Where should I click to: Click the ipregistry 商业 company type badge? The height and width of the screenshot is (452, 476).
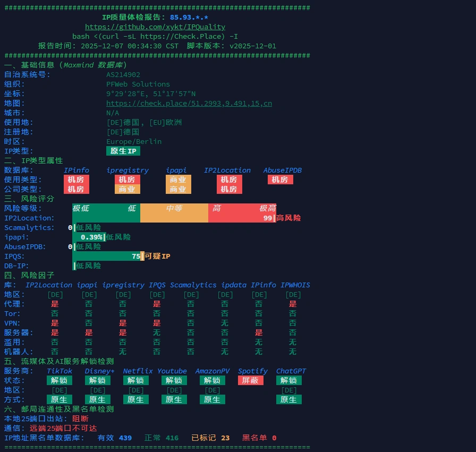click(x=127, y=190)
